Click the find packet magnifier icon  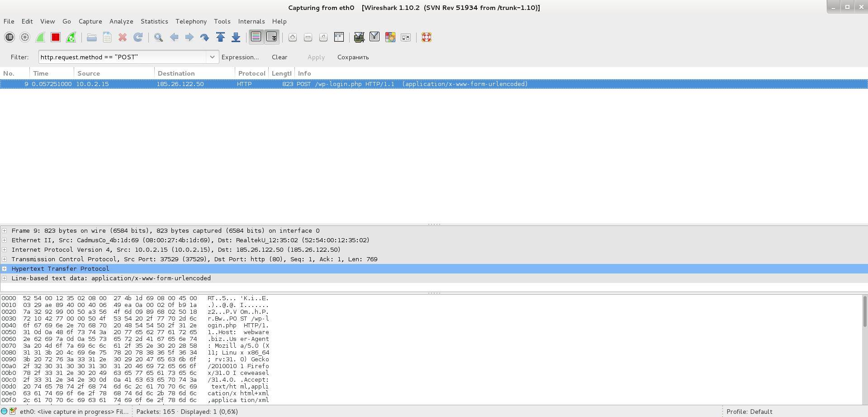tap(158, 38)
